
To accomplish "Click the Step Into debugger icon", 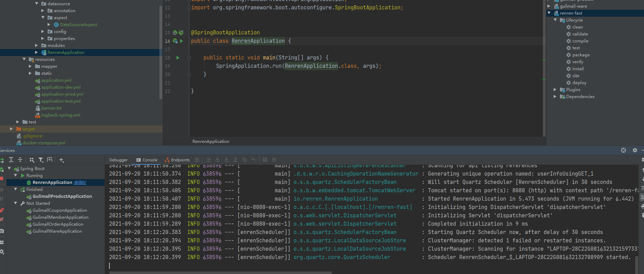I will (217, 160).
